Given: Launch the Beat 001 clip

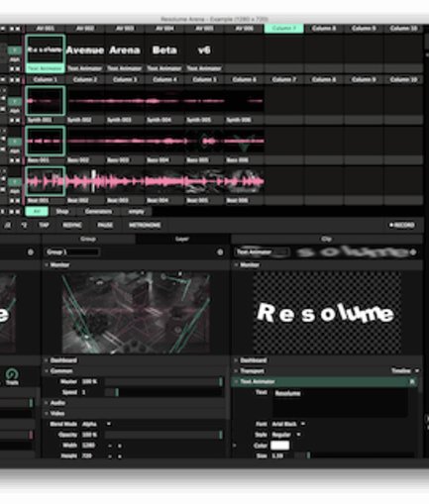Looking at the screenshot, I should point(46,181).
